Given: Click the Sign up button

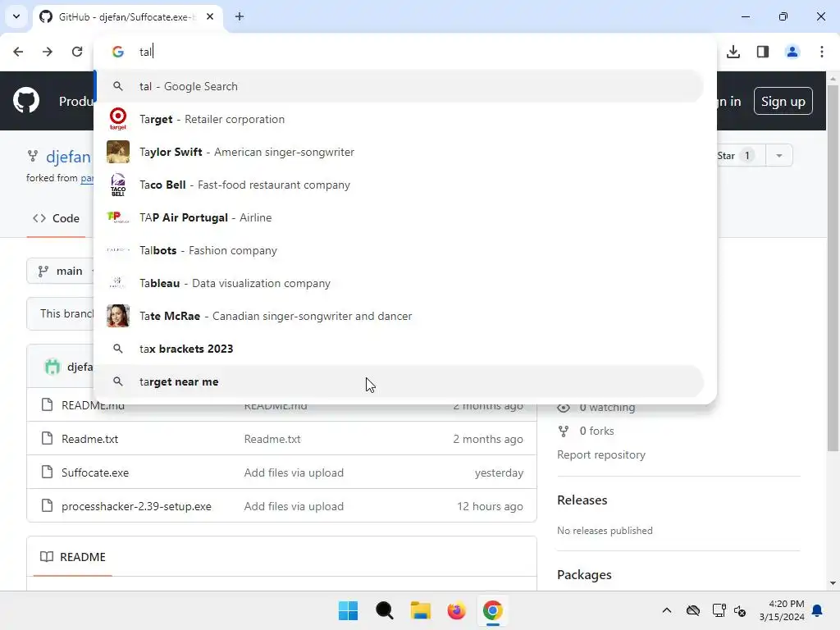Looking at the screenshot, I should click(x=783, y=101).
